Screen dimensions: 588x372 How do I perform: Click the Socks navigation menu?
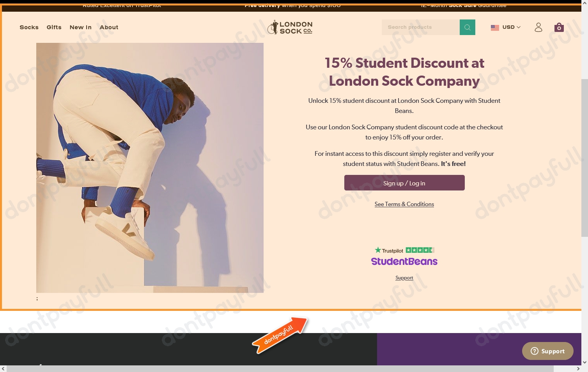coord(29,27)
